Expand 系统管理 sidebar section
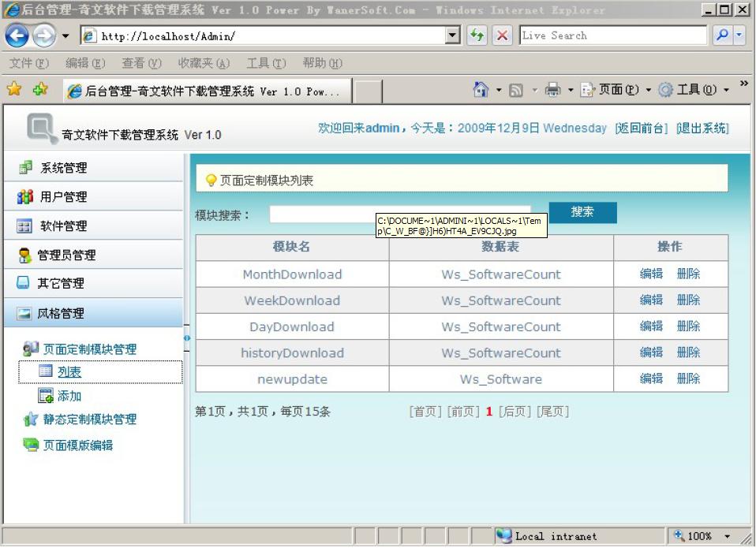The image size is (756, 548). [94, 168]
